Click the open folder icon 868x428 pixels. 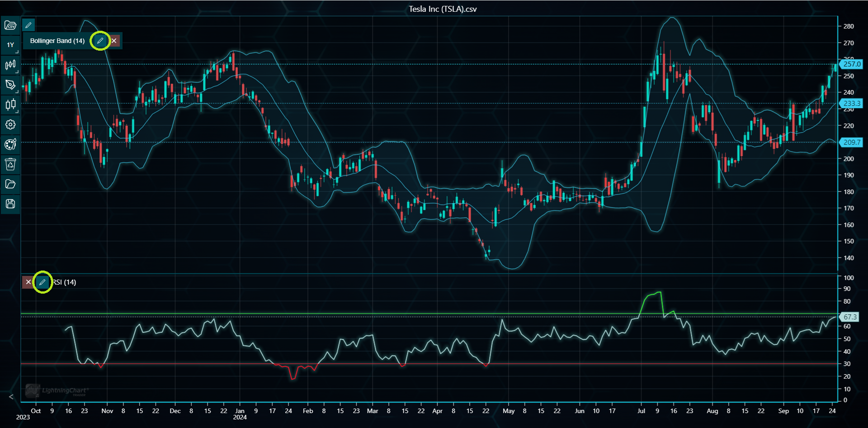coord(10,184)
